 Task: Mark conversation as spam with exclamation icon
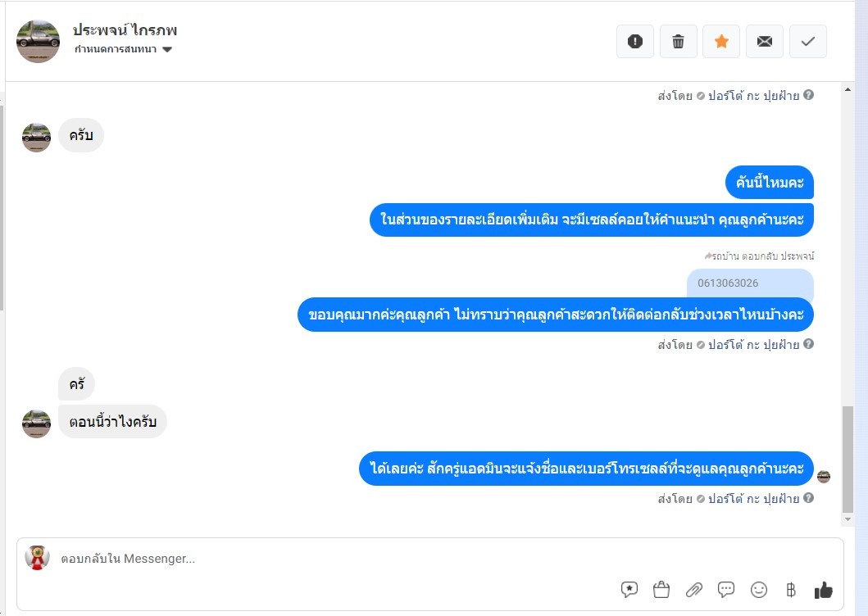635,42
